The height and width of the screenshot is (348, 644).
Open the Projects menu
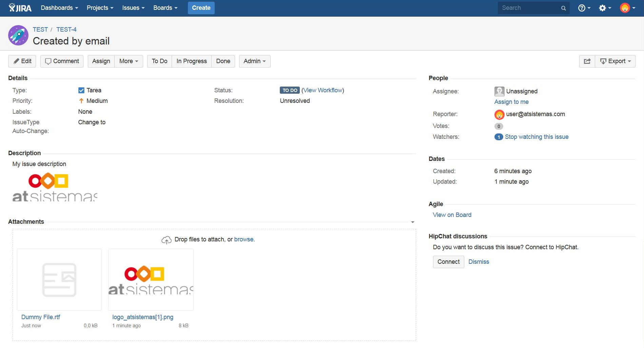click(x=100, y=8)
